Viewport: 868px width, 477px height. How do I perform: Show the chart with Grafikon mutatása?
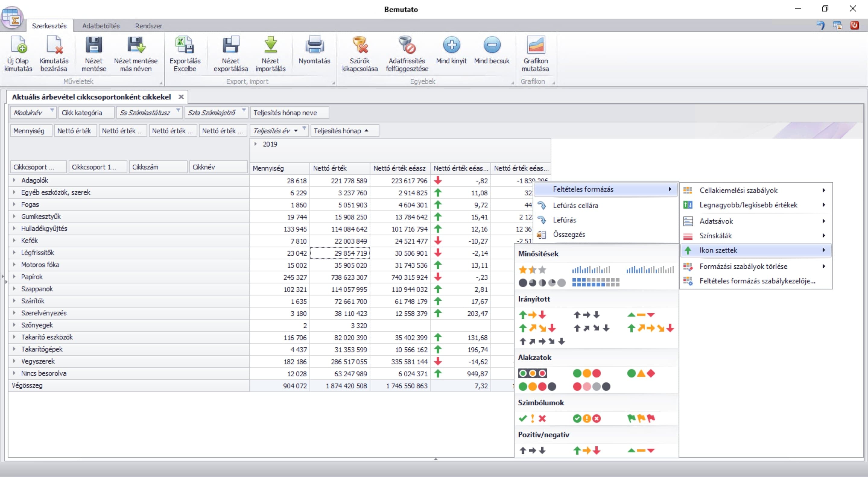click(535, 54)
